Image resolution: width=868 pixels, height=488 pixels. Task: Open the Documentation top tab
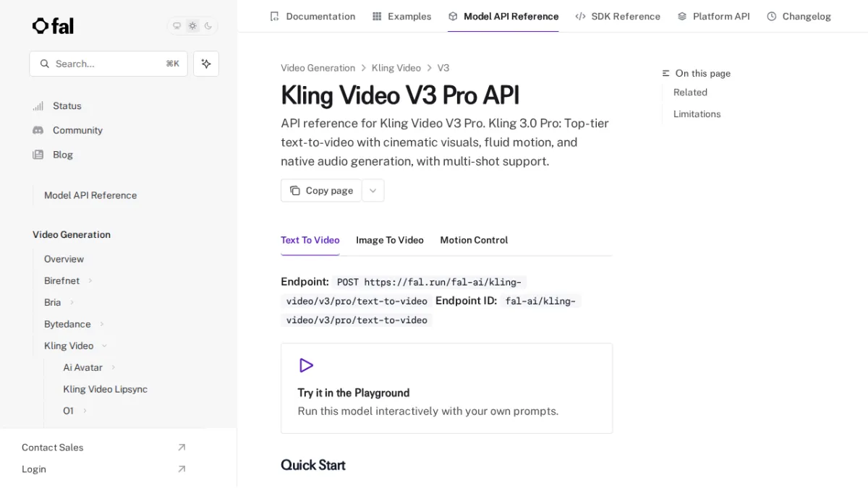pos(312,16)
